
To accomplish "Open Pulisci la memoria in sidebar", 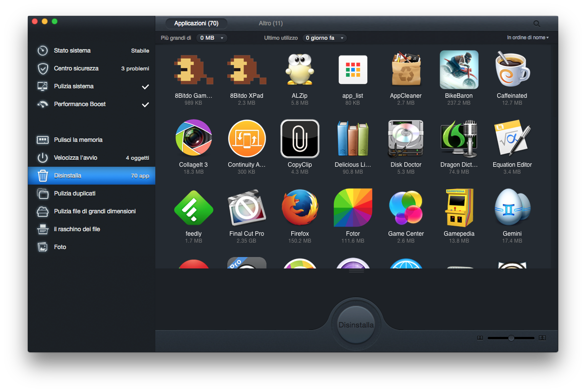I will pyautogui.click(x=92, y=140).
